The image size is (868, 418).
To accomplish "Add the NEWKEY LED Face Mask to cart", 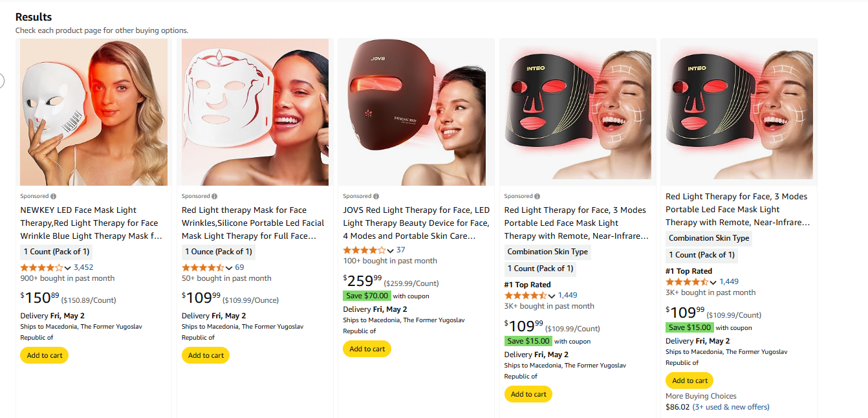I will [x=44, y=355].
